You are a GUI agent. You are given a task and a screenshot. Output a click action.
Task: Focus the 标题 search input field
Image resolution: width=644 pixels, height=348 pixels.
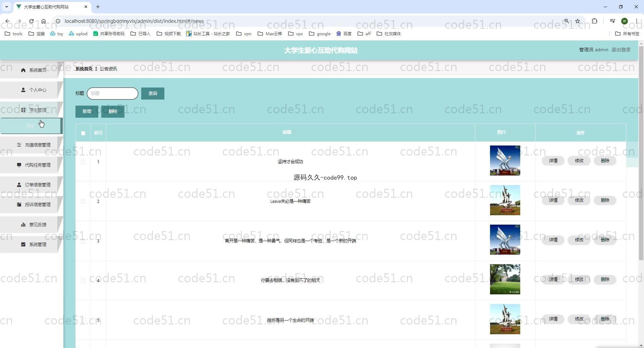tap(112, 94)
